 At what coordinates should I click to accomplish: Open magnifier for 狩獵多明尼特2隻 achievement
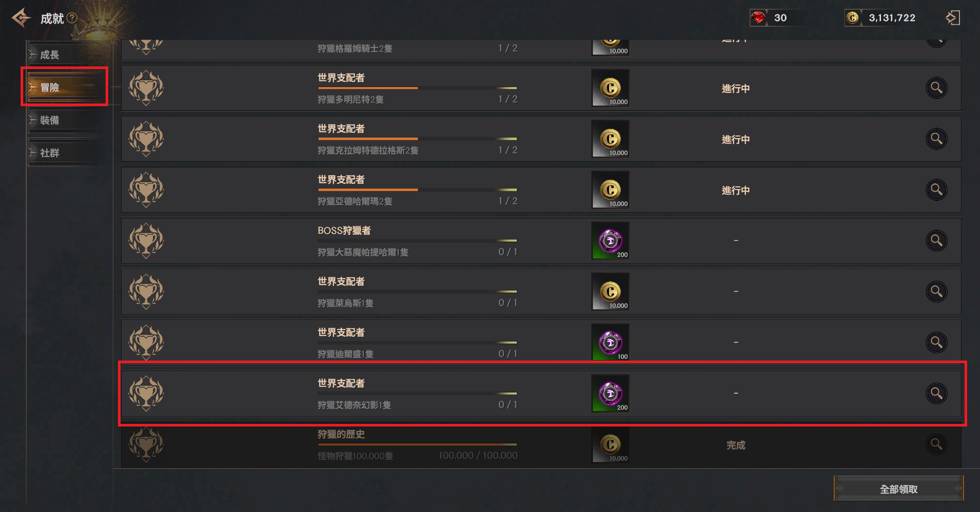pyautogui.click(x=936, y=88)
